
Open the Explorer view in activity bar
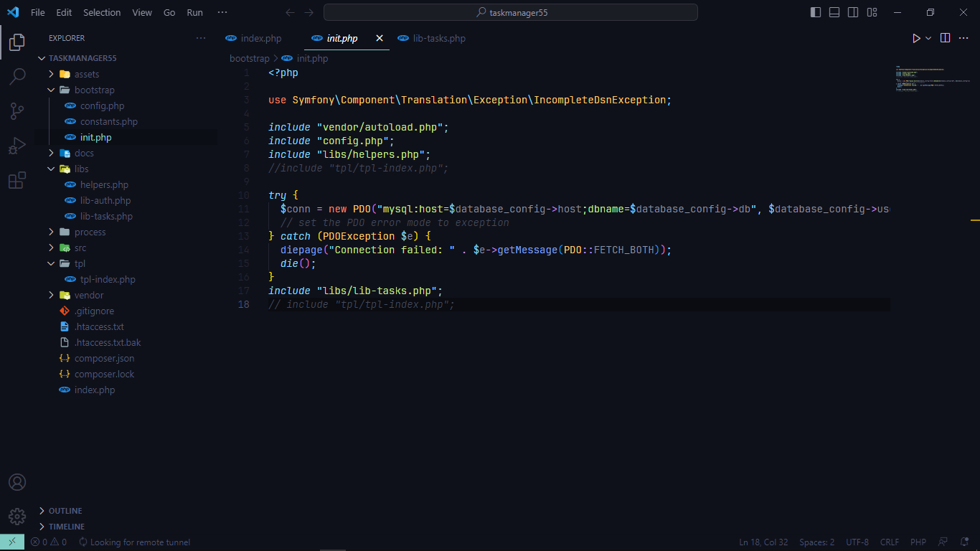pyautogui.click(x=17, y=42)
